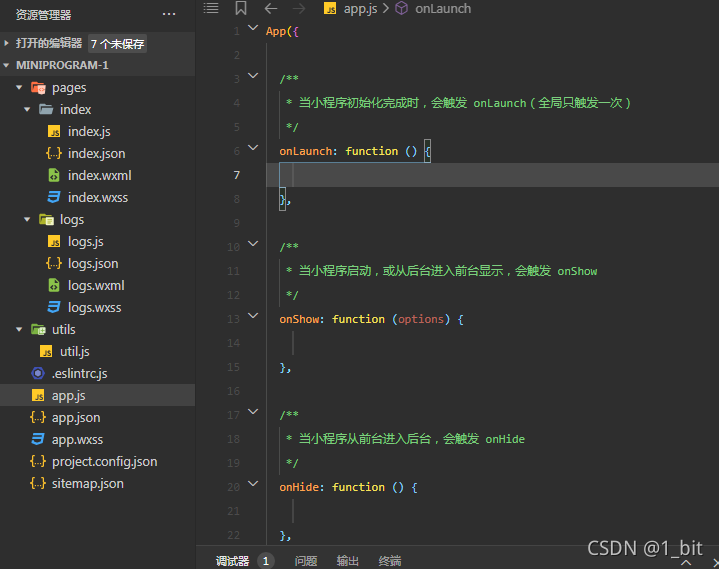The image size is (719, 569).
Task: Fold the comment block at line 17
Action: point(253,412)
